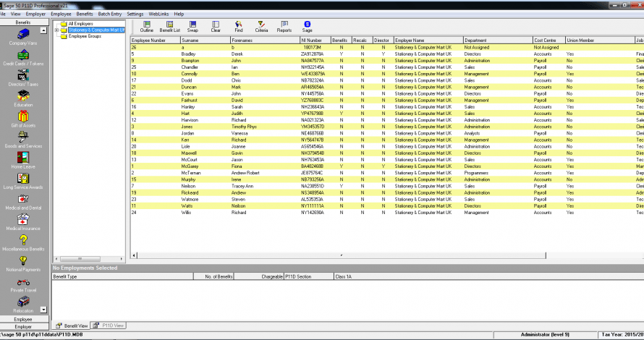Select employee row with surname McGarey
The width and height of the screenshot is (644, 340).
387,166
